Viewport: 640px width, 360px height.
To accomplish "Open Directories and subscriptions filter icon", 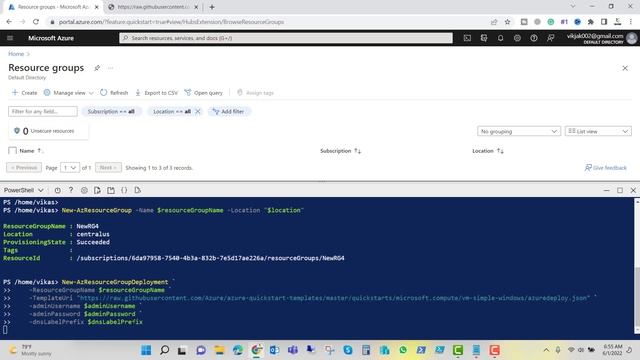I will (x=484, y=38).
